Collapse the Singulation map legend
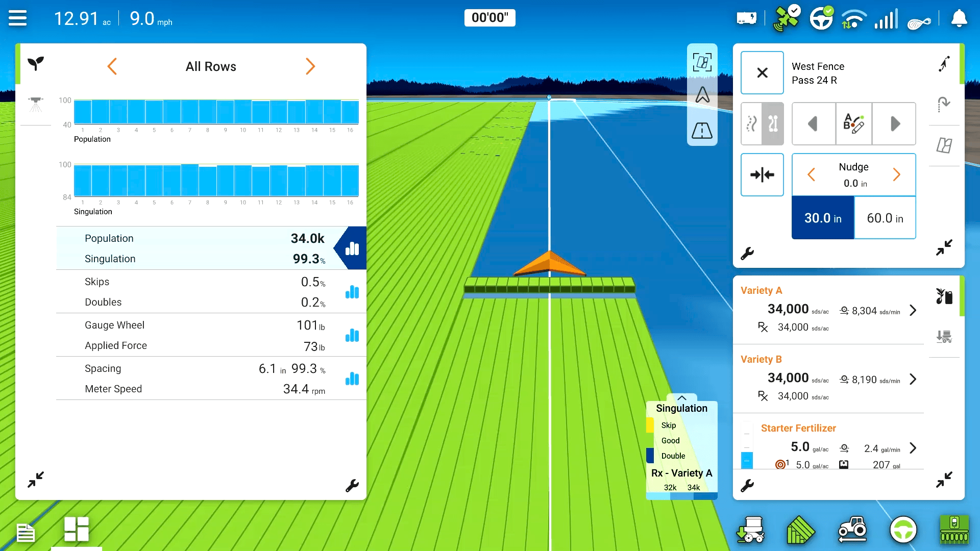Screen dimensions: 980x551 (682, 398)
